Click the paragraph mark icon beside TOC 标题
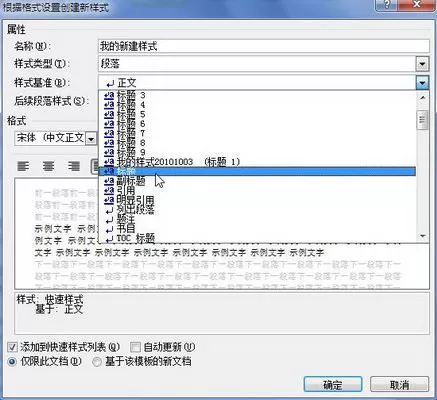Viewport: 437px width, 400px height. (109, 239)
